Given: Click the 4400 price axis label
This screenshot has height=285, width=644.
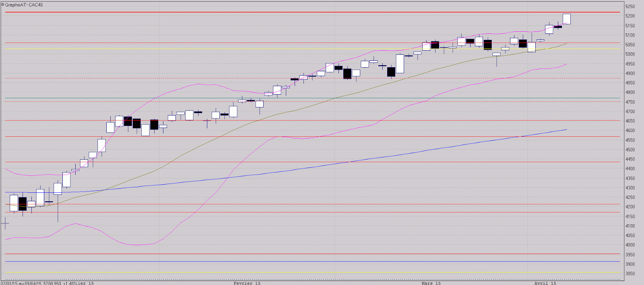Looking at the screenshot, I should (630, 169).
